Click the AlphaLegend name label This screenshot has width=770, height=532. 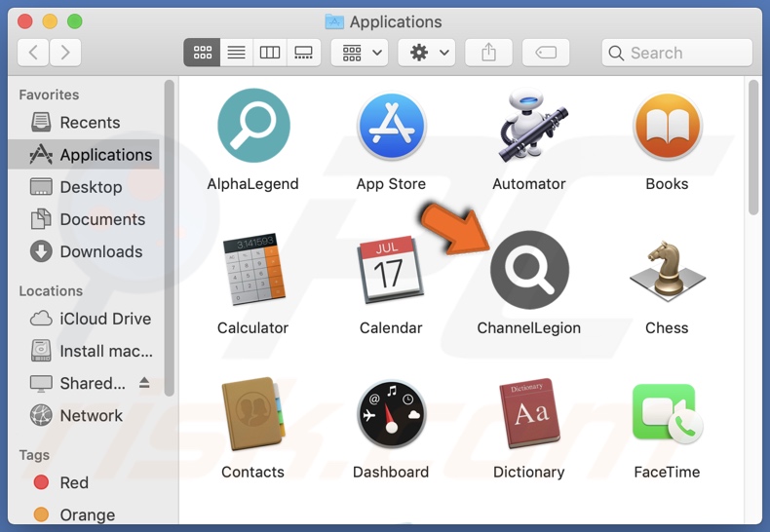pyautogui.click(x=252, y=184)
